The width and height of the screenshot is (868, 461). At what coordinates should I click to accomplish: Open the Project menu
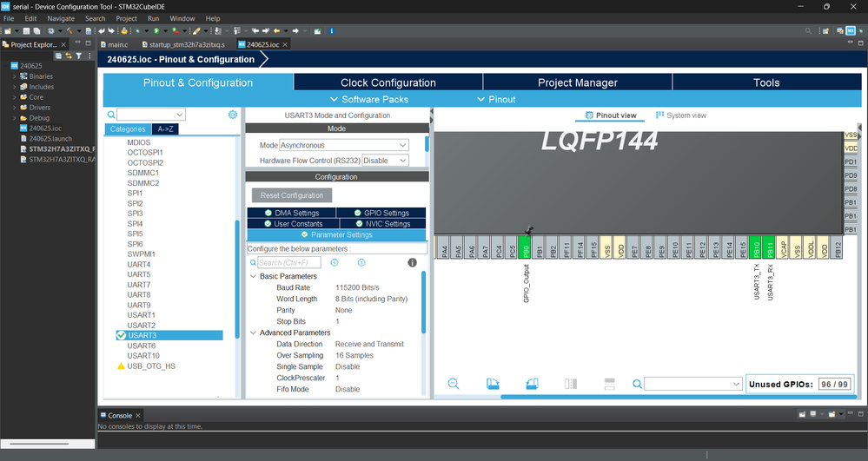(126, 18)
